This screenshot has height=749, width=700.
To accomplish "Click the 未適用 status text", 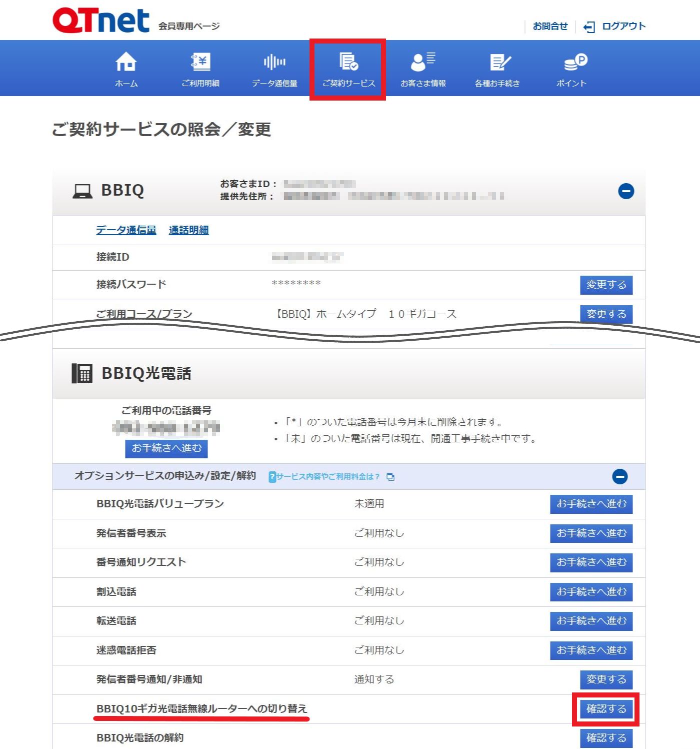I will (369, 504).
